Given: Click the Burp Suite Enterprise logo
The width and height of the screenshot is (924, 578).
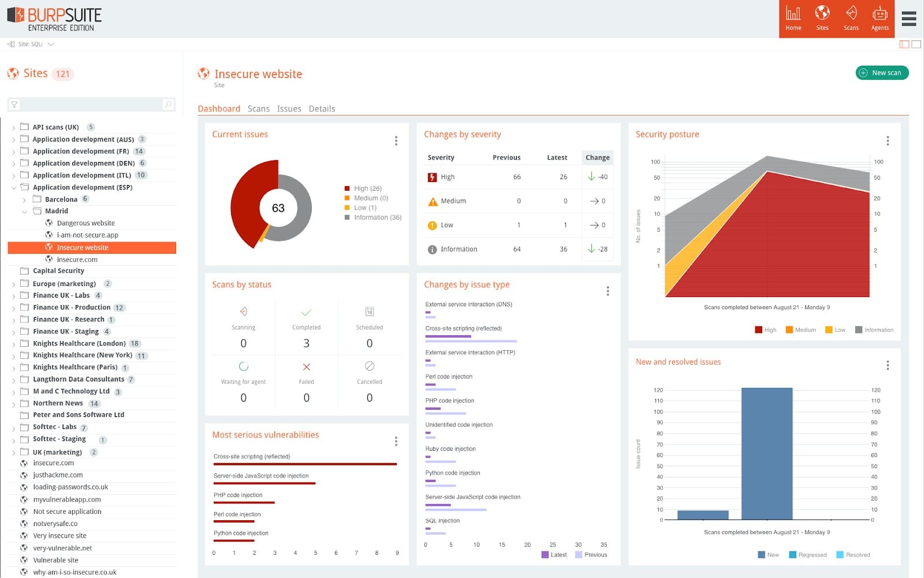Looking at the screenshot, I should 55,19.
